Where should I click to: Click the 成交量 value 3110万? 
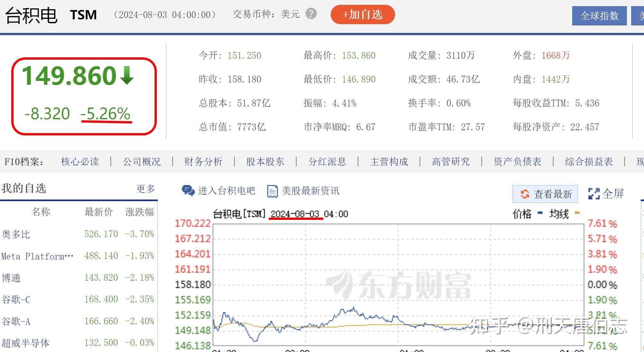(x=460, y=55)
